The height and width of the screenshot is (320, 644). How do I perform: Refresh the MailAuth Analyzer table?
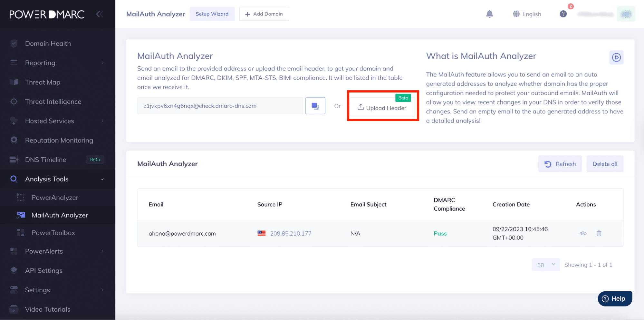(560, 164)
